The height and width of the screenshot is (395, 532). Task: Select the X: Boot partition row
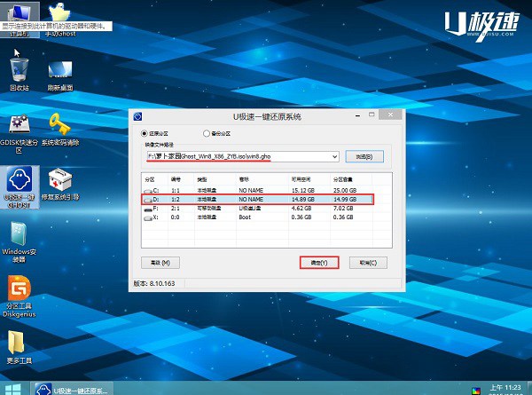[x=258, y=217]
